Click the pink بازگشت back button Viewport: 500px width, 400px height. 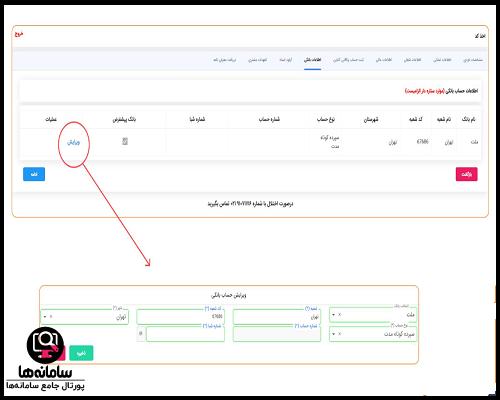click(466, 174)
